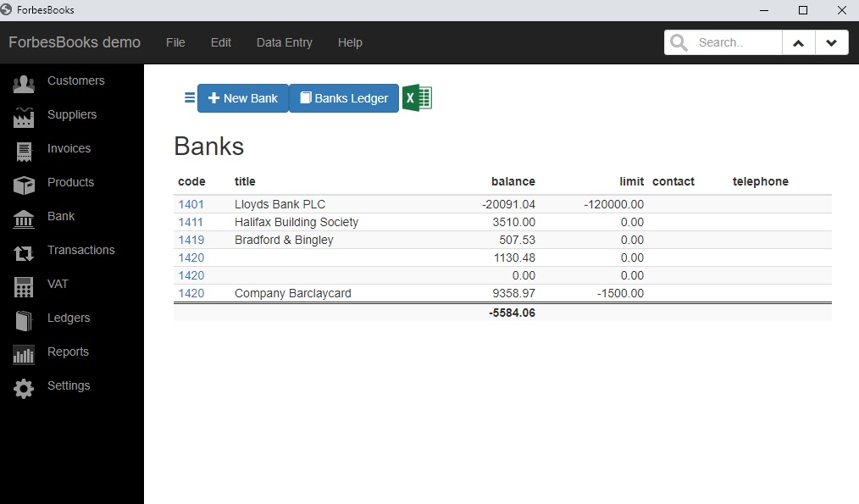
Task: Click the -5584.06 total balance
Action: coord(512,313)
